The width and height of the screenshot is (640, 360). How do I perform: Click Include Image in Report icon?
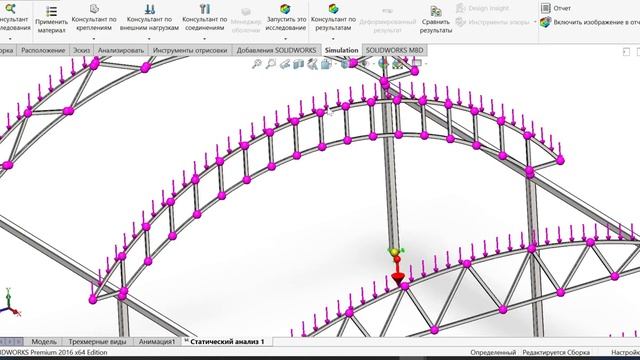[x=546, y=22]
